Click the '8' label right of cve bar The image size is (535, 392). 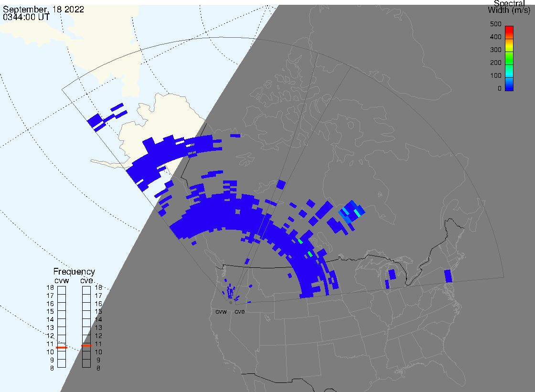[x=98, y=369]
